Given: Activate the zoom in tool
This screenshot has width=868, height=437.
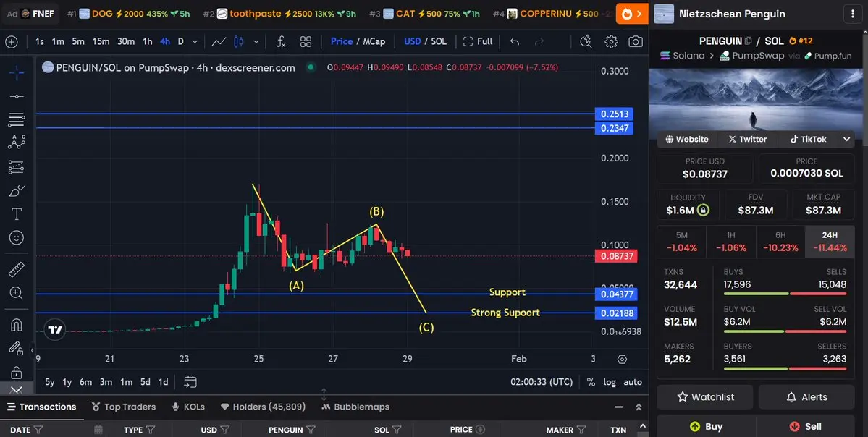Looking at the screenshot, I should click(17, 292).
